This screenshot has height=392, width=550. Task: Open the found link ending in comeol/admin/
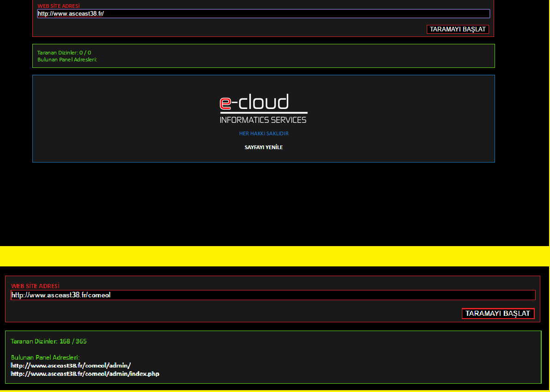pyautogui.click(x=71, y=365)
